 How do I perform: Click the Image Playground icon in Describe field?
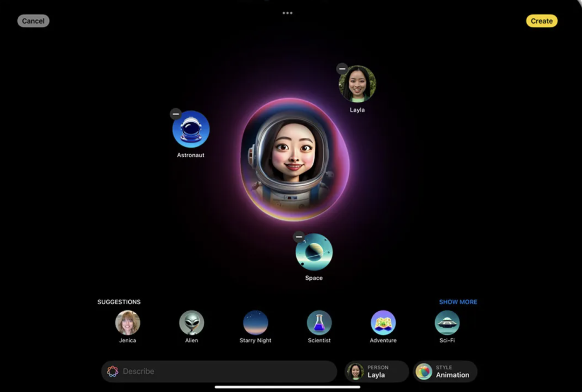pos(113,371)
